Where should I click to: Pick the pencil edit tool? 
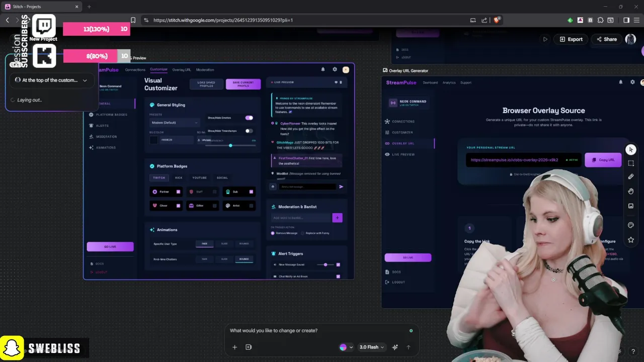pyautogui.click(x=631, y=176)
